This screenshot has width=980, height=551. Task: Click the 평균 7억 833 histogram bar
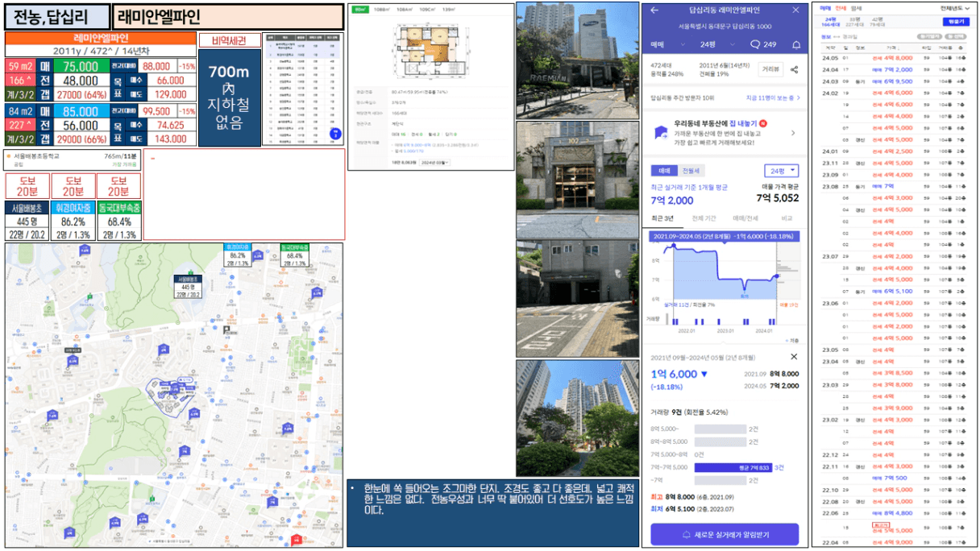[733, 467]
